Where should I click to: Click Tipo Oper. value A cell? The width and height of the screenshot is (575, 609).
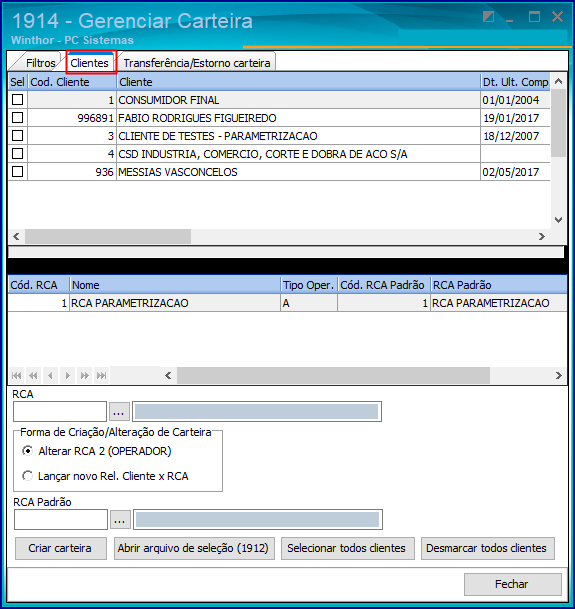coord(309,303)
